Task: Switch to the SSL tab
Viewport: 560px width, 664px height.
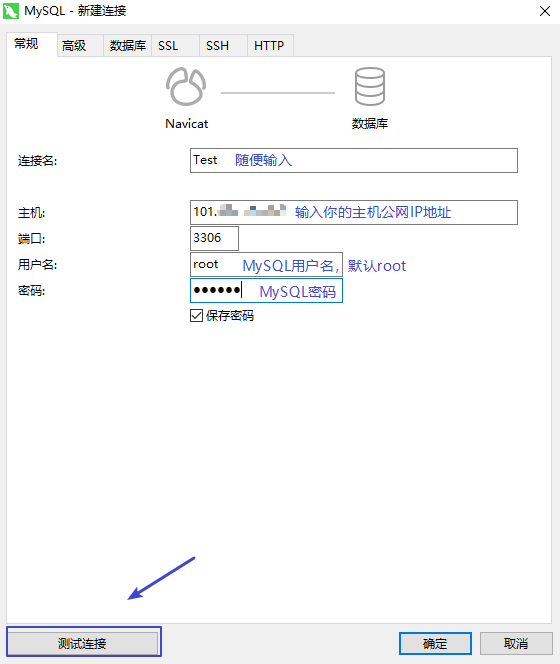Action: pyautogui.click(x=175, y=45)
